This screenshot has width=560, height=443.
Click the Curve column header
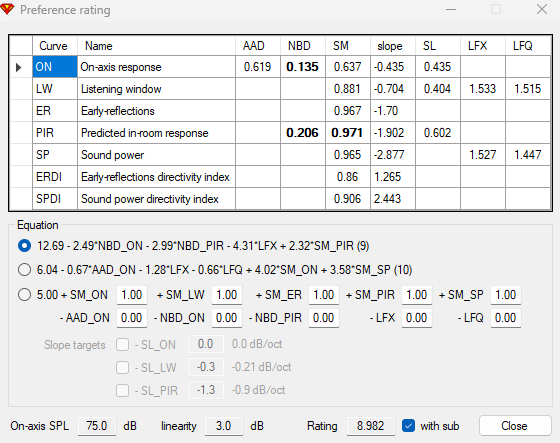coord(55,46)
